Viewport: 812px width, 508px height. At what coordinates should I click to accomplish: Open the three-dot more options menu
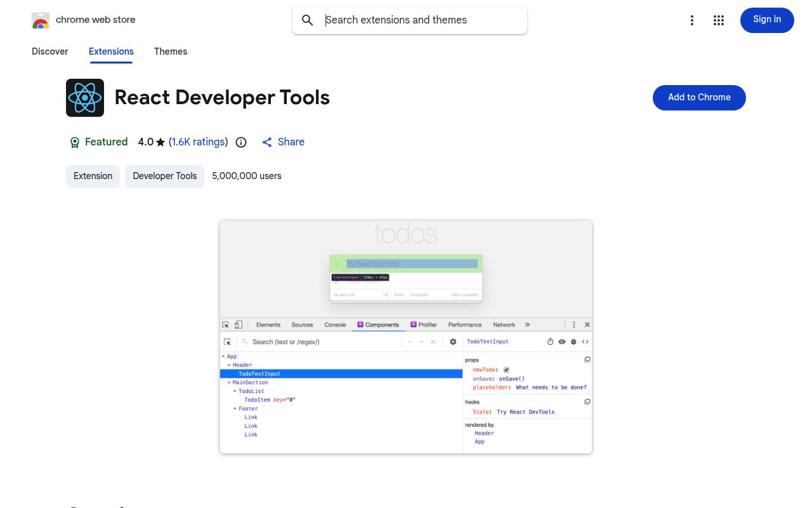point(692,20)
